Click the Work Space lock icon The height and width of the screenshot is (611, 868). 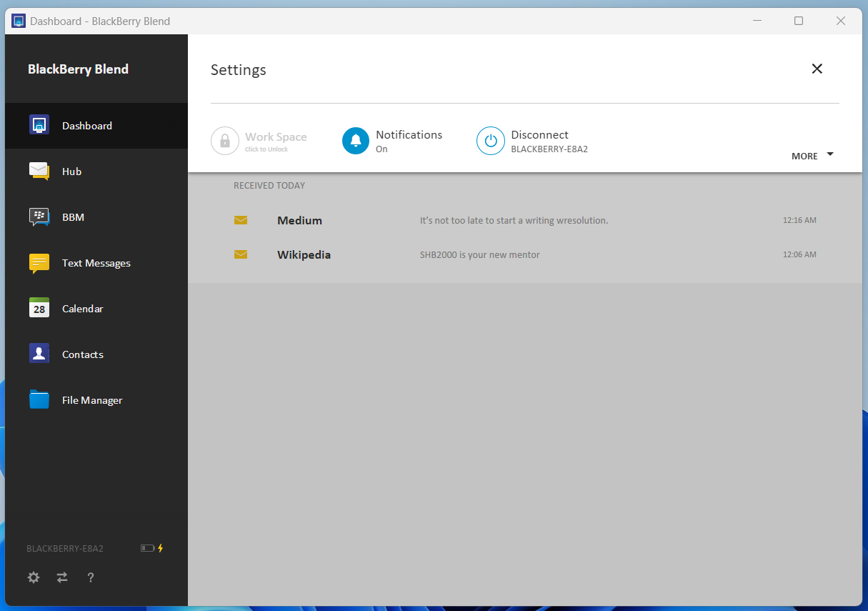coord(225,141)
